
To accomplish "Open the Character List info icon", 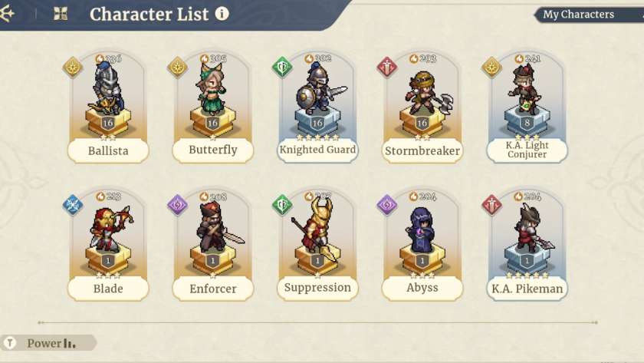I will (x=222, y=14).
